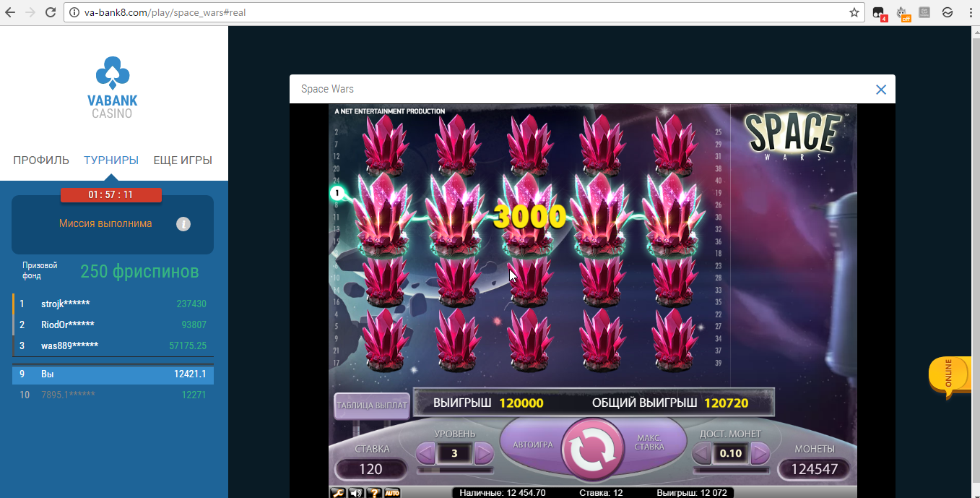This screenshot has width=980, height=498.
Task: Adjust the bet level slider bar
Action: (455, 470)
